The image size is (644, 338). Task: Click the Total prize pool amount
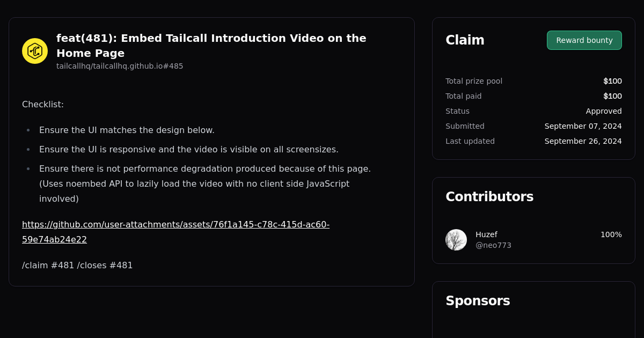pos(612,81)
